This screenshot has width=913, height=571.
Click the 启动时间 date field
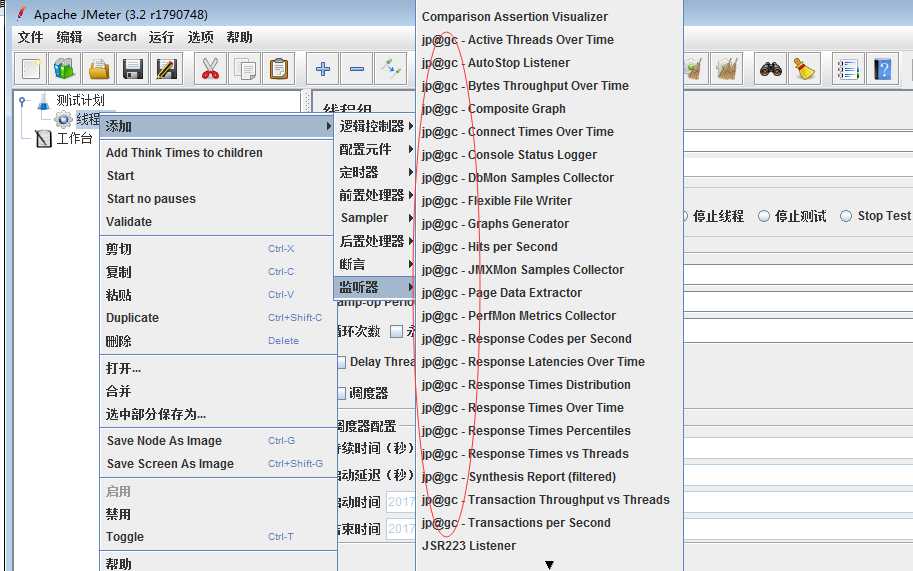tap(401, 502)
